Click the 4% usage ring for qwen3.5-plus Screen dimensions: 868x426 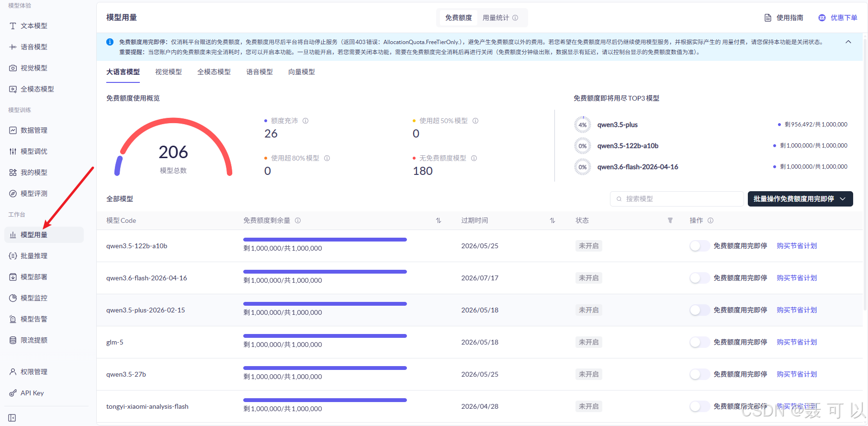(583, 125)
